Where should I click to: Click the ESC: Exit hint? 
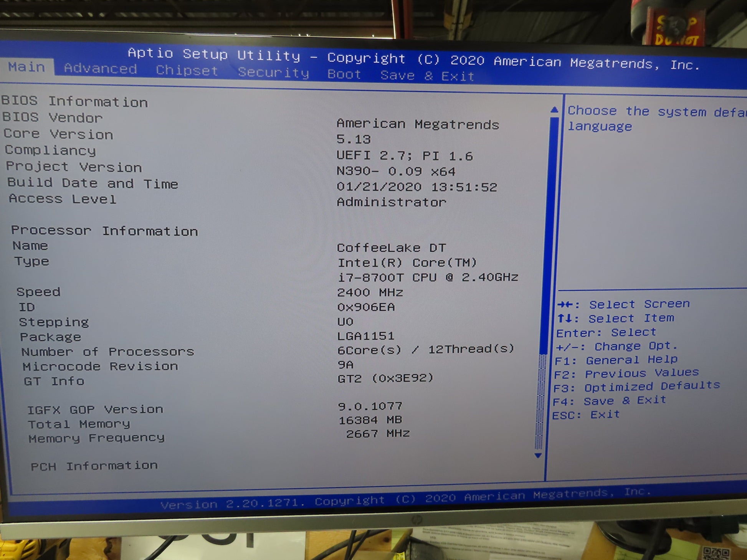(x=586, y=415)
